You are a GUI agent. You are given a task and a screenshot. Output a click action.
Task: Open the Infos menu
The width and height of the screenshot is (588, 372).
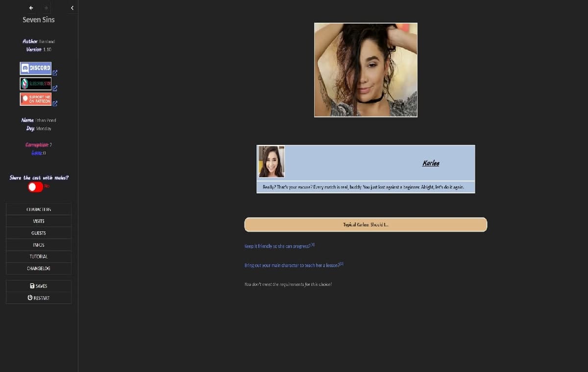coord(39,245)
